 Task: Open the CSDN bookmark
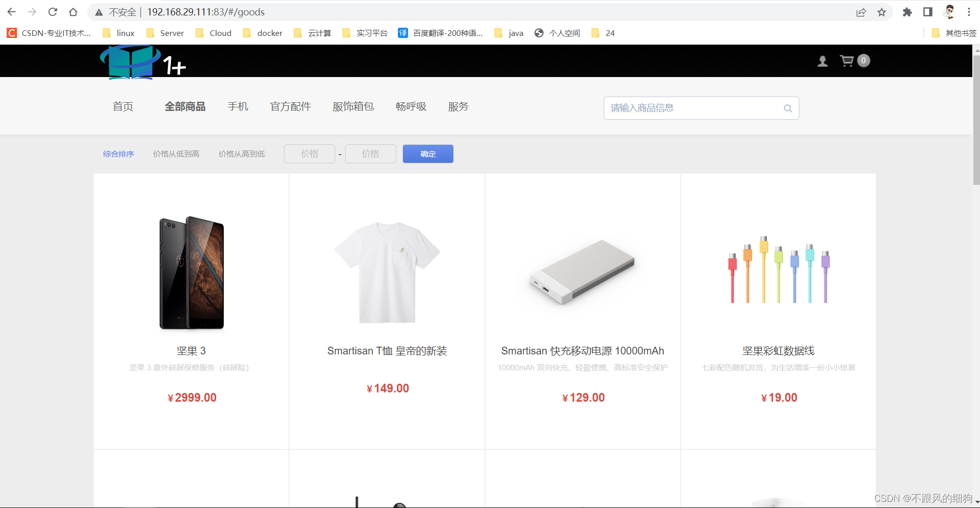point(49,33)
